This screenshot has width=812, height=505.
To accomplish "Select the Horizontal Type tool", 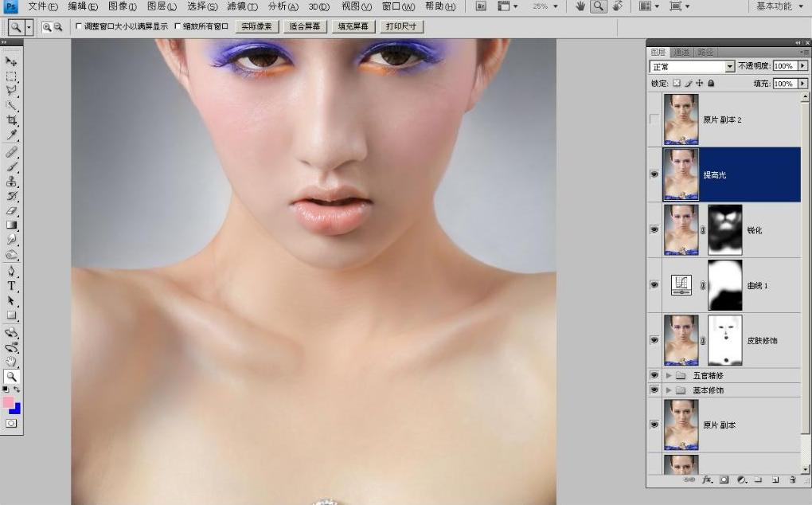I will pos(11,286).
